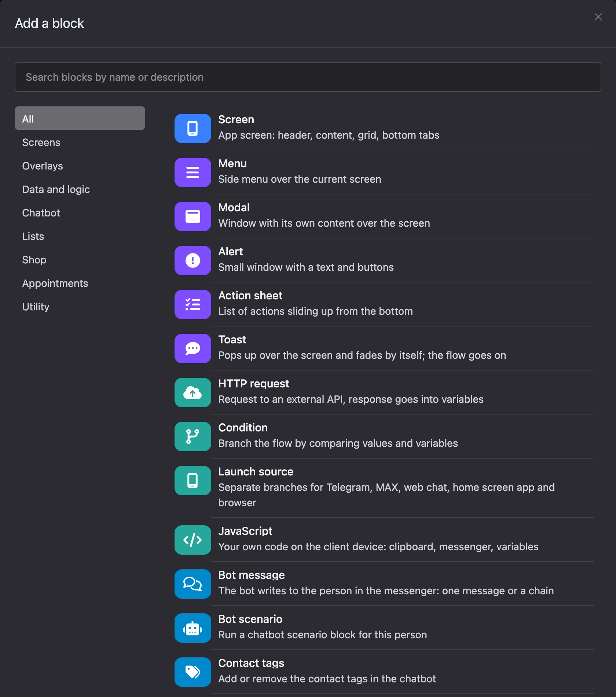The image size is (616, 697).
Task: Select the Bot message block title
Action: (252, 575)
